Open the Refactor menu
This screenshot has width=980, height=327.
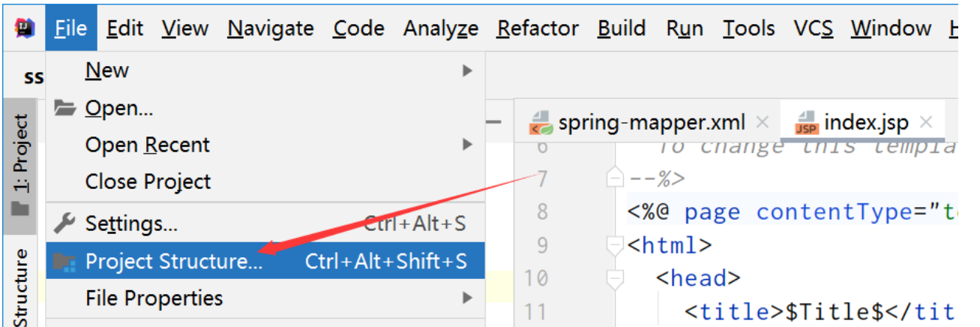(538, 28)
